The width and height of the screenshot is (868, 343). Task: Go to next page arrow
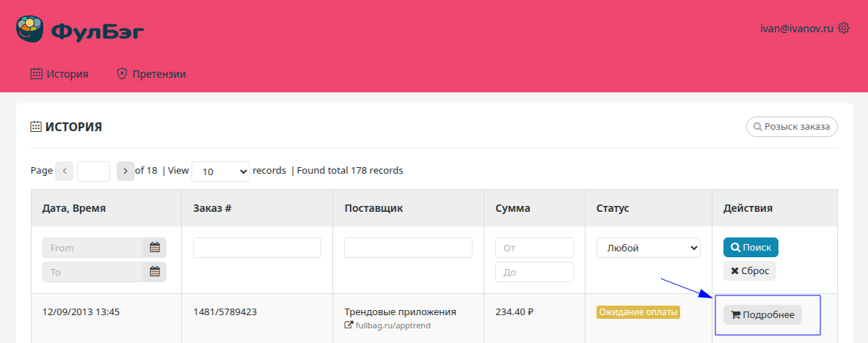pos(125,171)
